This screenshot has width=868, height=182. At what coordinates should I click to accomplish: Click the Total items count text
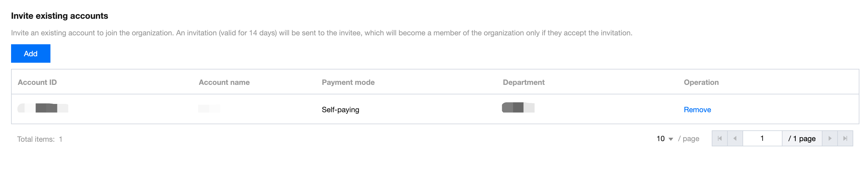pyautogui.click(x=40, y=139)
